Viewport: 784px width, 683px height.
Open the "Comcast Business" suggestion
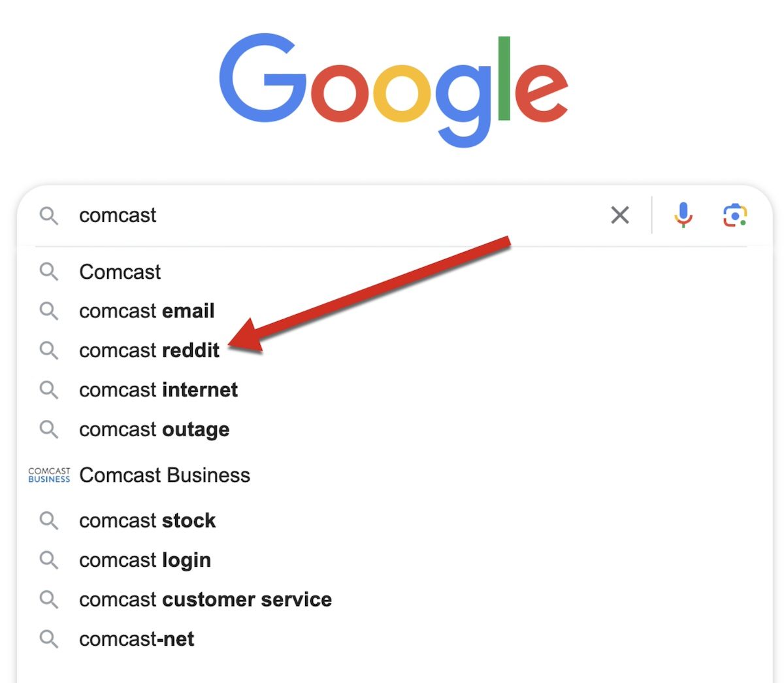pyautogui.click(x=165, y=475)
